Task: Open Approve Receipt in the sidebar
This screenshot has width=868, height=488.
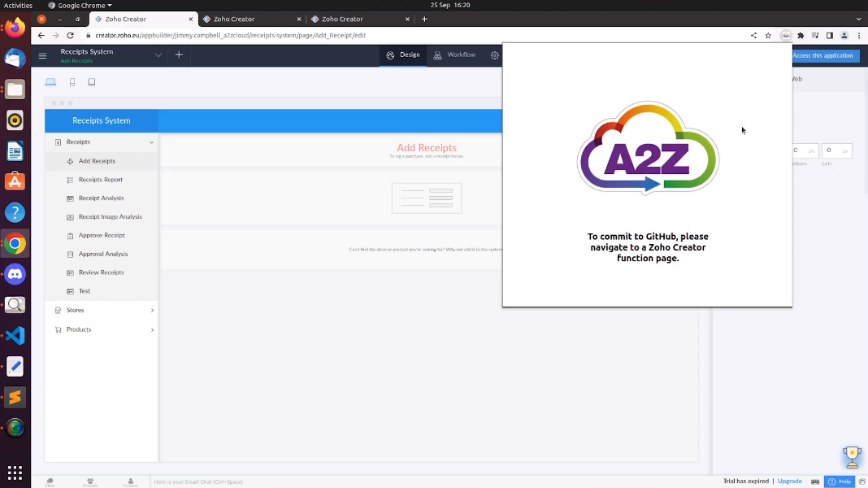Action: 102,235
